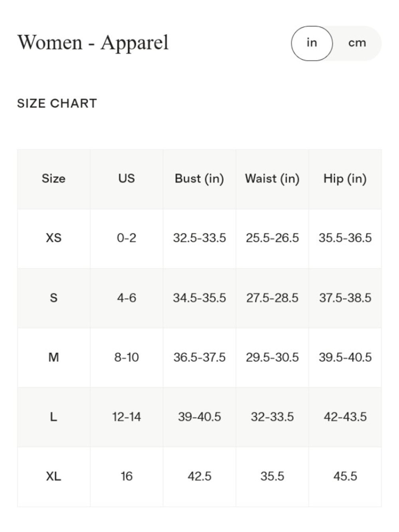The width and height of the screenshot is (399, 532).
Task: Switch units to cm
Action: 357,43
